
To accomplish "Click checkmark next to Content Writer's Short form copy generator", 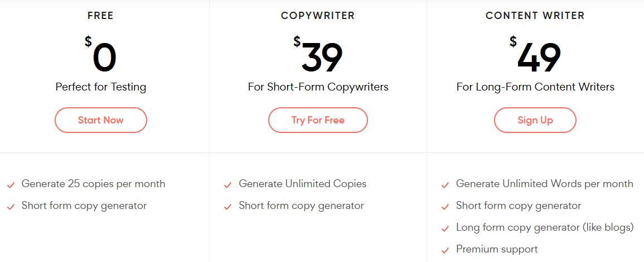I will pos(445,207).
